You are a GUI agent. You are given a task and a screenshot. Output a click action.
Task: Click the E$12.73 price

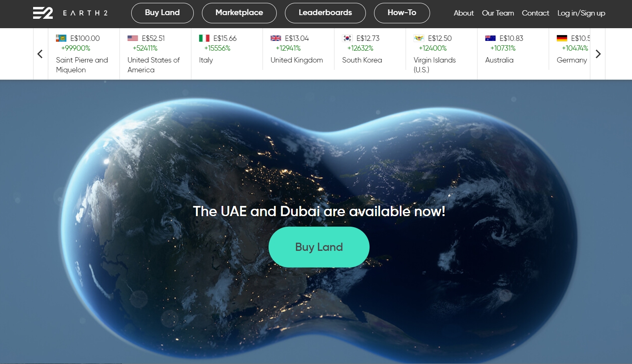pyautogui.click(x=368, y=38)
